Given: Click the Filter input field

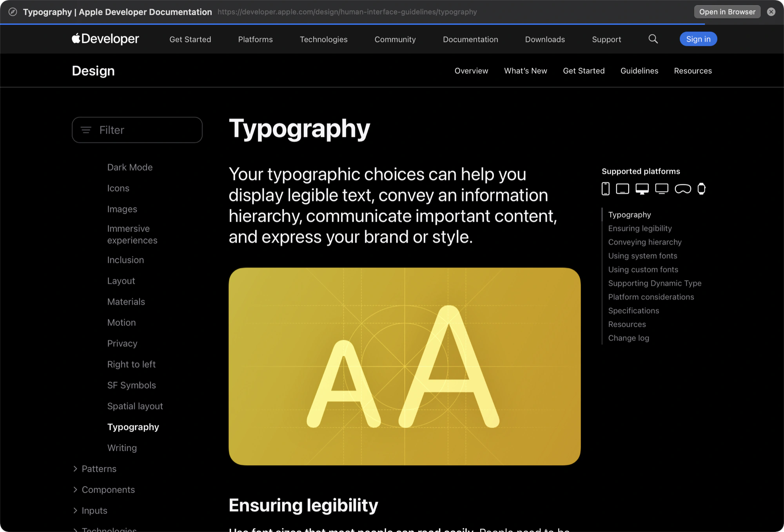Looking at the screenshot, I should (x=137, y=130).
